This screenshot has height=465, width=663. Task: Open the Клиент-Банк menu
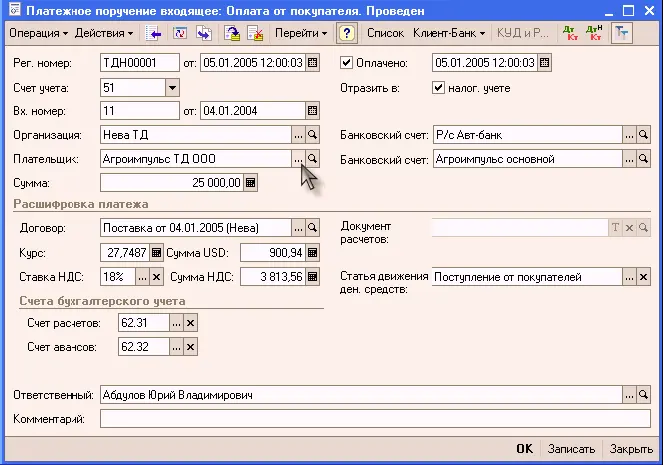coord(449,33)
